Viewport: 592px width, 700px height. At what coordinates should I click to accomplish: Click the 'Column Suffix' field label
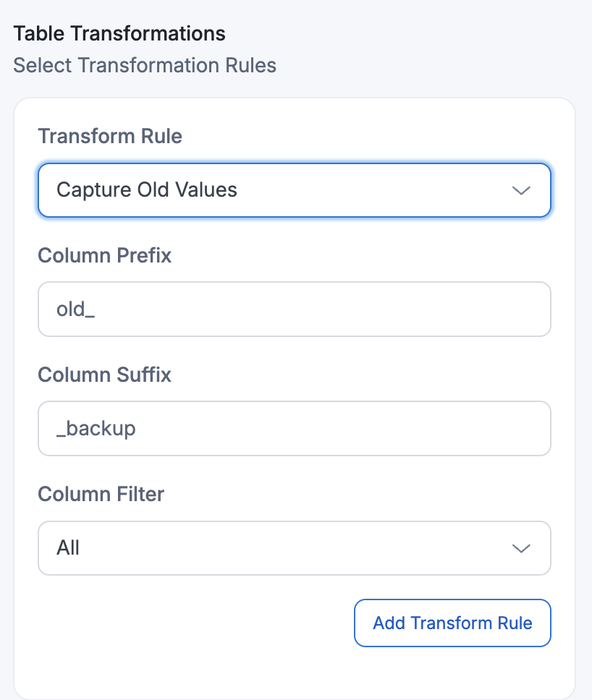105,375
